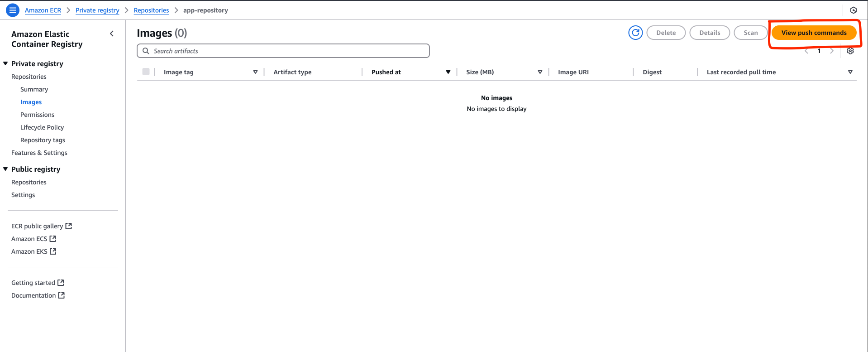The width and height of the screenshot is (868, 352).
Task: Go to previous page arrow
Action: [x=806, y=51]
